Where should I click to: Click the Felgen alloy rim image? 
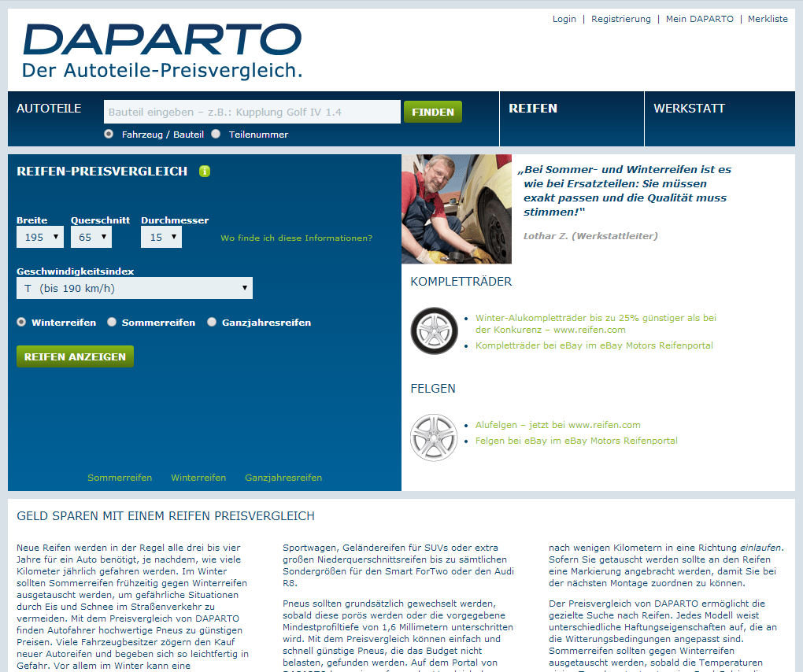[434, 438]
